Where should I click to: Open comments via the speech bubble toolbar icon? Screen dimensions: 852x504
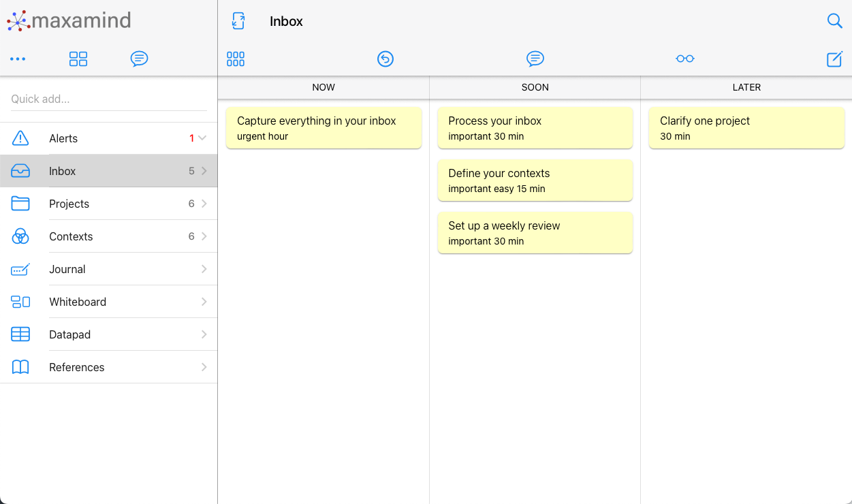pos(535,59)
